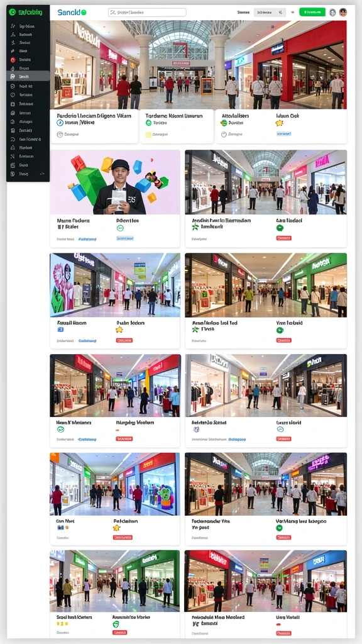Click the gray circular icon beside the avatar
This screenshot has height=644, width=362.
(332, 13)
